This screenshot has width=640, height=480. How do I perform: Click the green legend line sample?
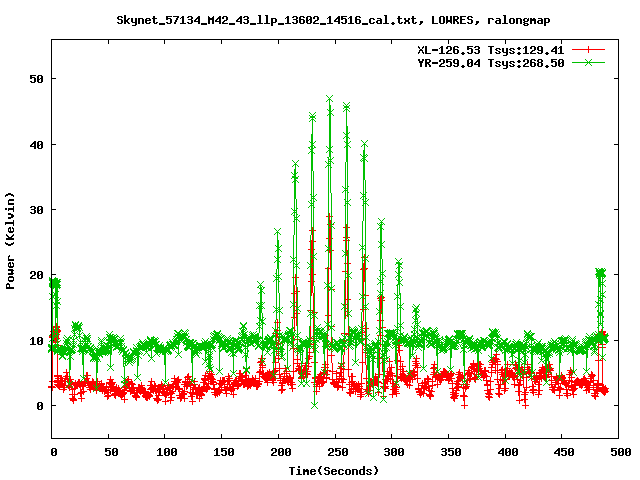tap(588, 62)
